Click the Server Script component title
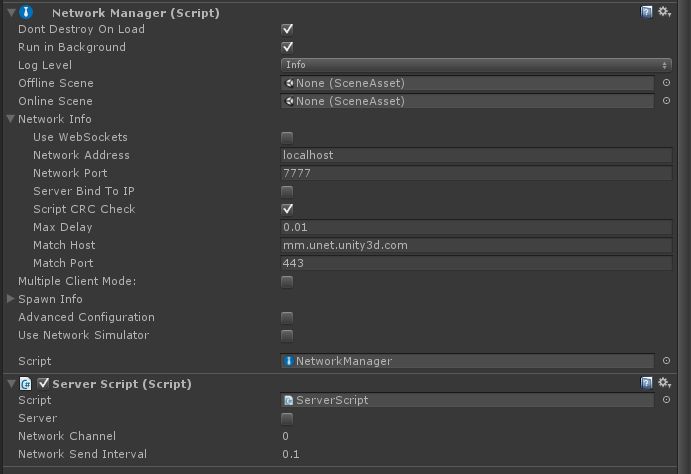This screenshot has height=474, width=691. (x=122, y=384)
